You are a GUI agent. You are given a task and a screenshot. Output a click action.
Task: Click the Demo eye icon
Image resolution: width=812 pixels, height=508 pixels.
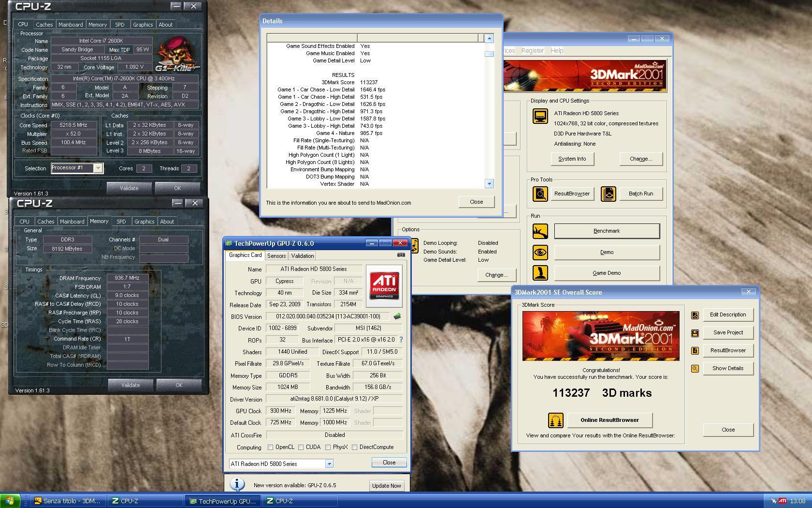pos(540,252)
